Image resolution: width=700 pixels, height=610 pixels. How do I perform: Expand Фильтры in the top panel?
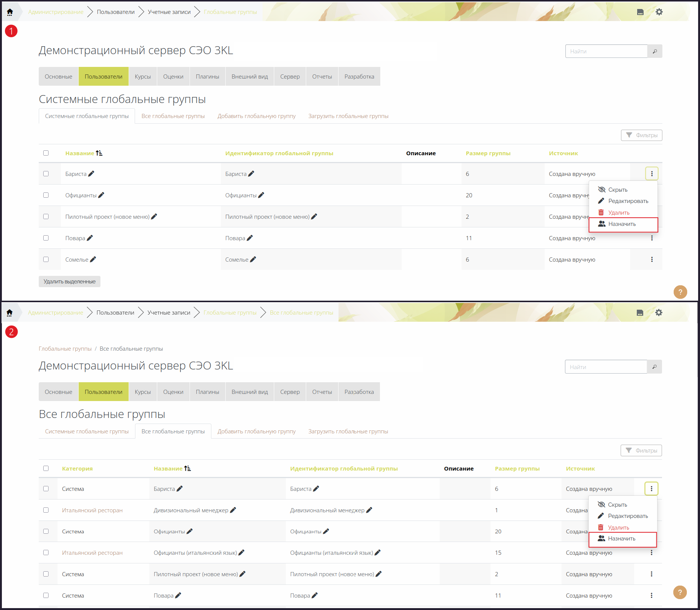tap(641, 135)
